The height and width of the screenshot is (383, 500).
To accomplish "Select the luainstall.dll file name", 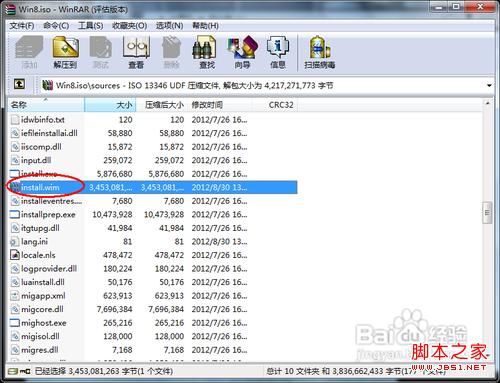I will (43, 282).
